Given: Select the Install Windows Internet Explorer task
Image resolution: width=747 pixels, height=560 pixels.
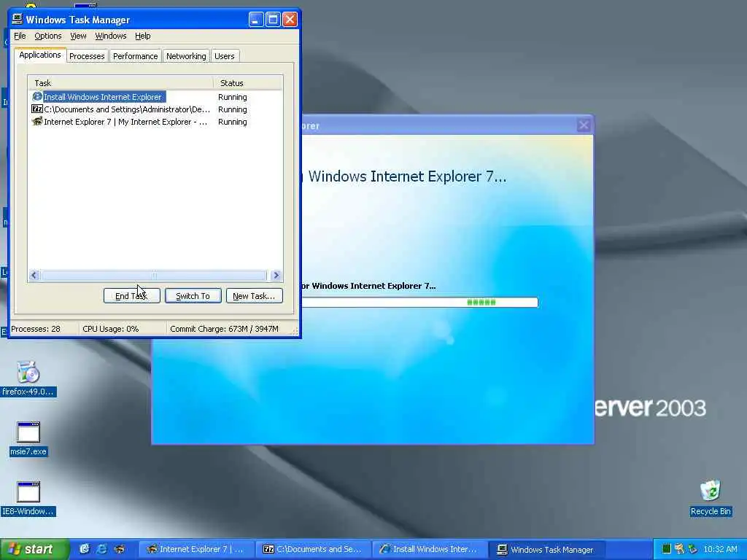Looking at the screenshot, I should pyautogui.click(x=103, y=97).
